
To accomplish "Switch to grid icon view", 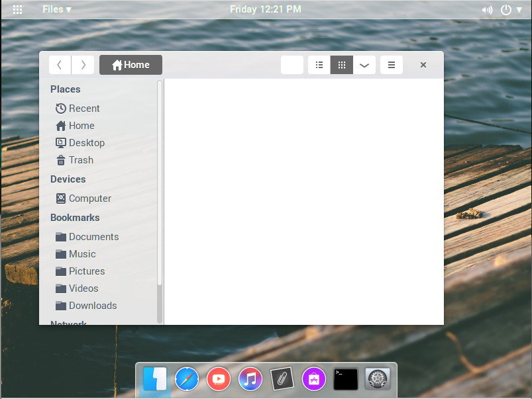I will (342, 65).
